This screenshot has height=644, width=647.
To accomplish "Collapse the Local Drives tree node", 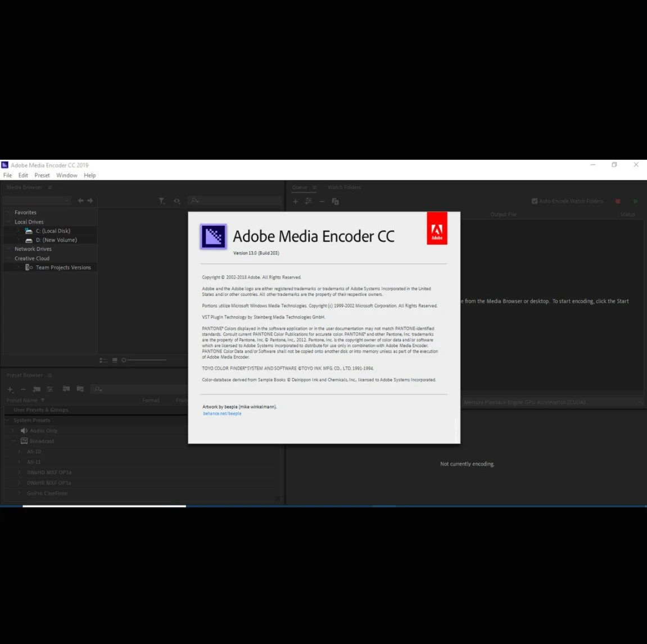I will point(8,222).
